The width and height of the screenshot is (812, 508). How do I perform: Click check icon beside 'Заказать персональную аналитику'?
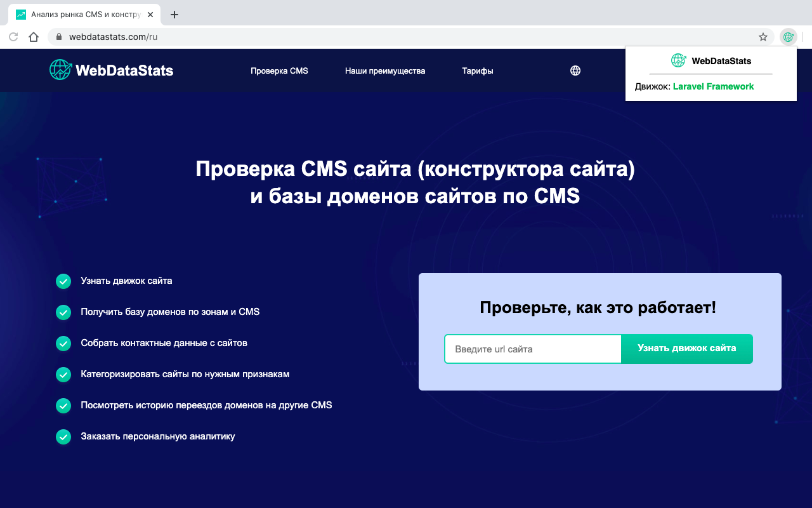click(63, 436)
